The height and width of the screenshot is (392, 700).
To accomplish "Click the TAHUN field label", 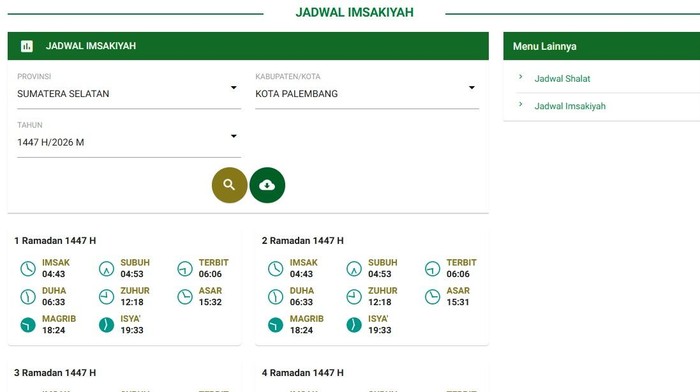I will pos(30,125).
